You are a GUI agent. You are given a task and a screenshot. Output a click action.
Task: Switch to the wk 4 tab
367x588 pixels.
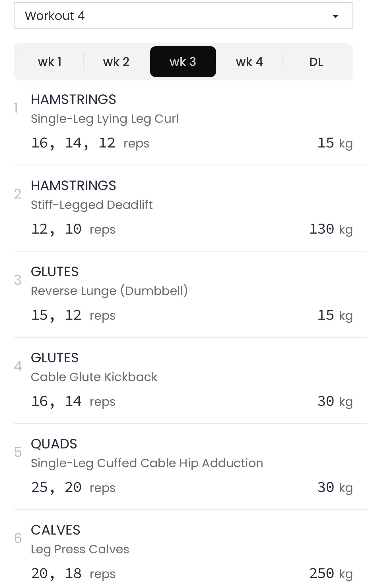[x=249, y=62]
